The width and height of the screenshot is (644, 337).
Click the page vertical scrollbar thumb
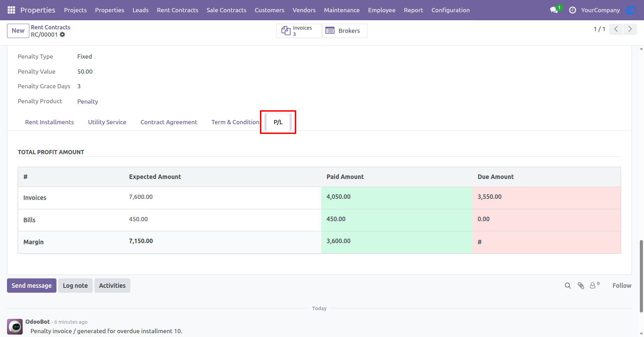click(x=641, y=276)
